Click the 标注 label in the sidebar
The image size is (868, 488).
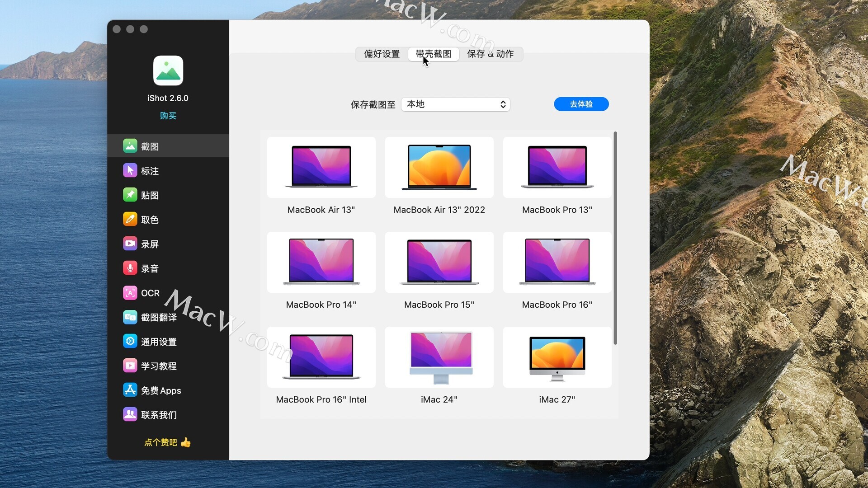click(150, 171)
